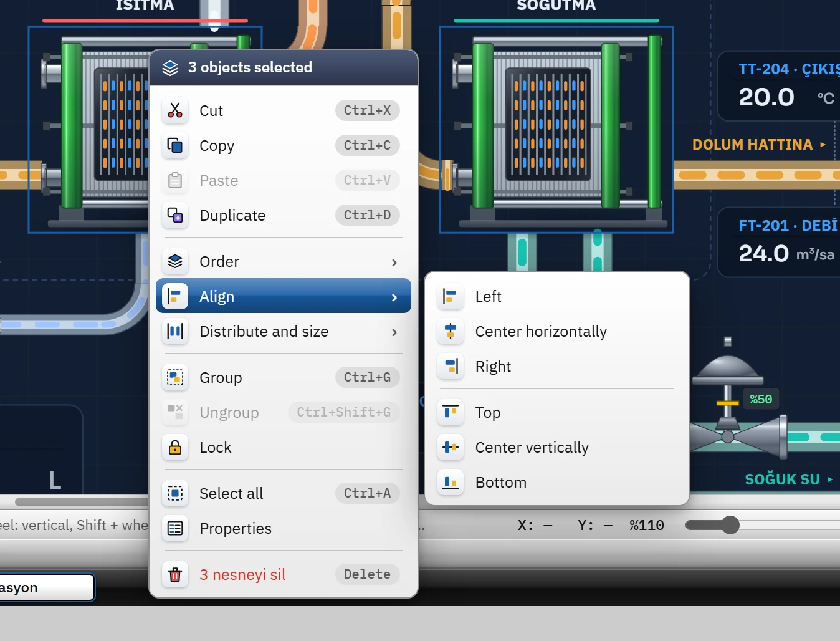Click the Distribute and size icon
This screenshot has height=641, width=840.
point(175,331)
